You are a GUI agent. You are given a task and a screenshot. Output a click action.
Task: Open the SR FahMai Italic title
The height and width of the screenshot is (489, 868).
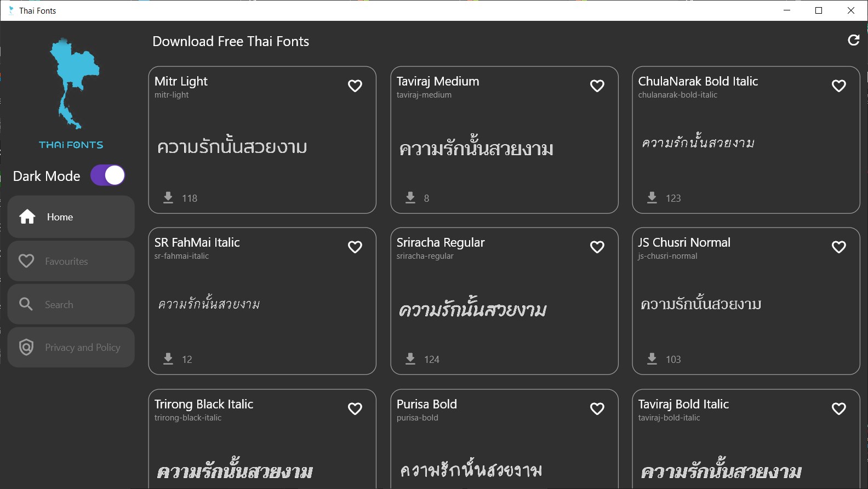[197, 242]
